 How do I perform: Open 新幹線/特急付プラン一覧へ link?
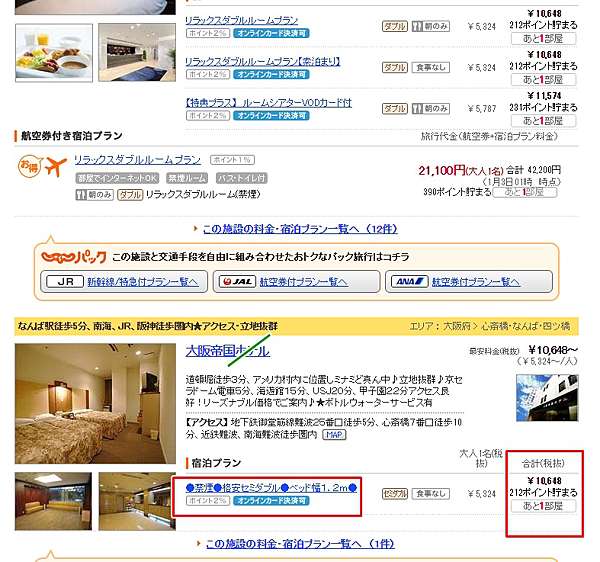pos(143,282)
